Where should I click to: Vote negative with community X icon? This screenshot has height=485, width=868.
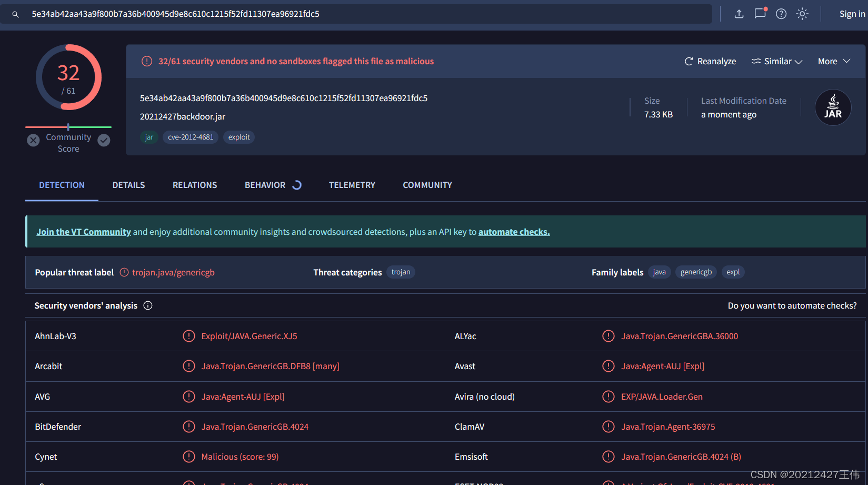tap(33, 140)
